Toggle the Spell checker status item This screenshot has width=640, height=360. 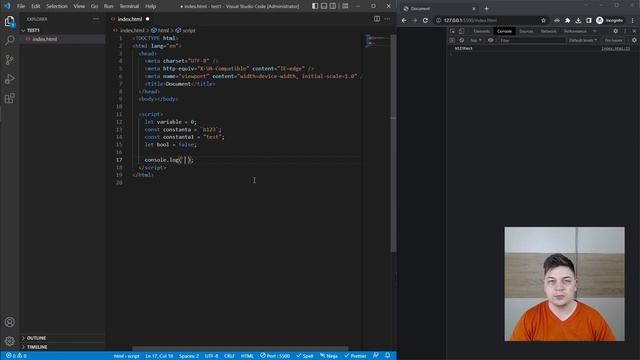[x=305, y=356]
